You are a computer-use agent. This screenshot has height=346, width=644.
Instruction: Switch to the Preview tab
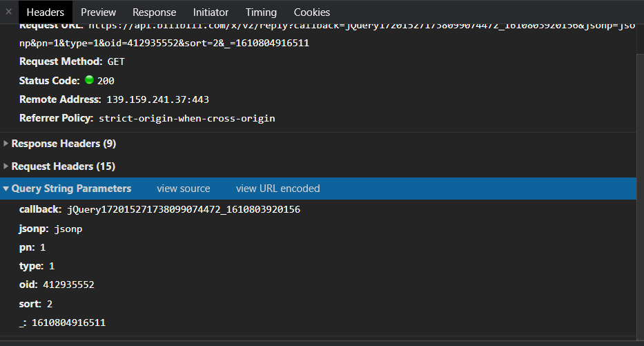[x=98, y=12]
